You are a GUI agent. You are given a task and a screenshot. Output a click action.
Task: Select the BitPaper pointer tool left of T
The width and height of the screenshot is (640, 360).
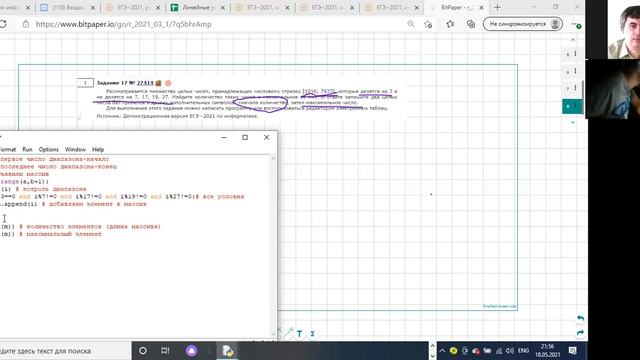click(x=288, y=333)
